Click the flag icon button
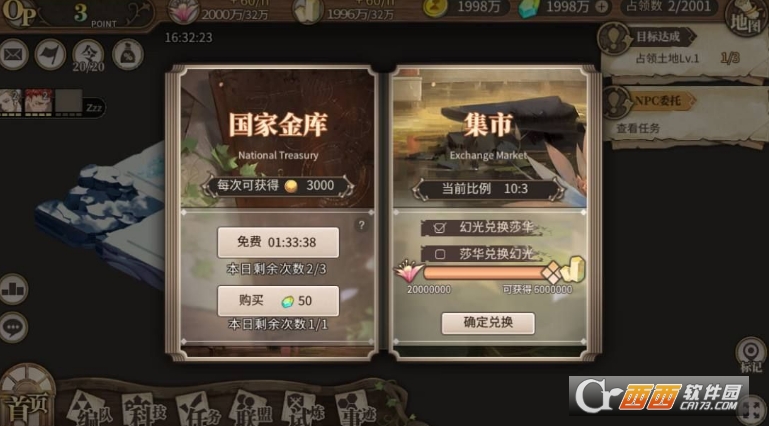The height and width of the screenshot is (426, 769). [x=50, y=54]
